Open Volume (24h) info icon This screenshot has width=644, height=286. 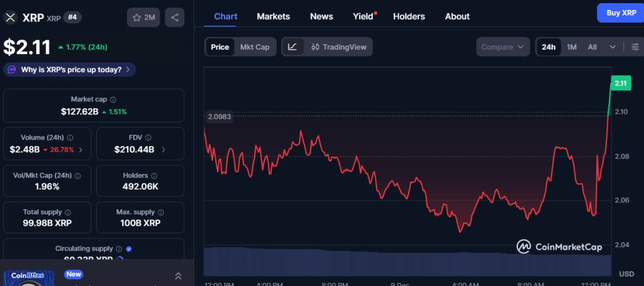pos(70,138)
